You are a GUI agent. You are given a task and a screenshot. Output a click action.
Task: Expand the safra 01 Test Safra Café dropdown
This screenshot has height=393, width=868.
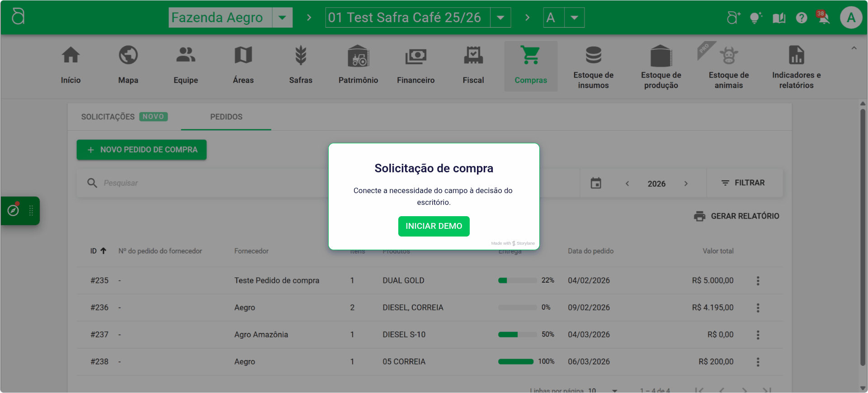tap(500, 18)
